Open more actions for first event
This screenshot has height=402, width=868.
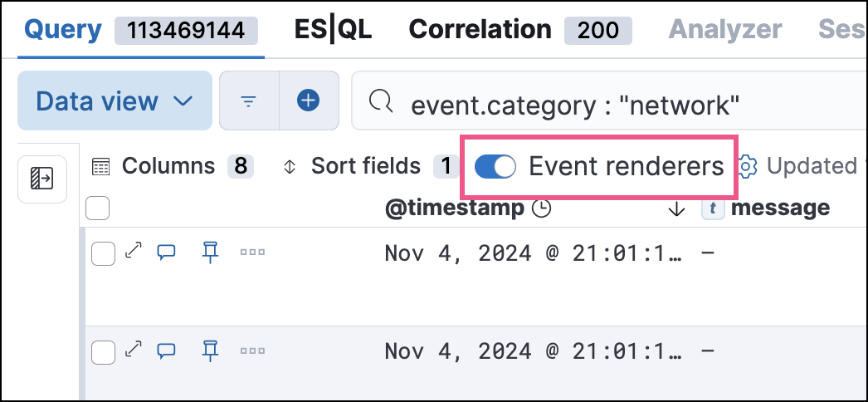pos(252,252)
